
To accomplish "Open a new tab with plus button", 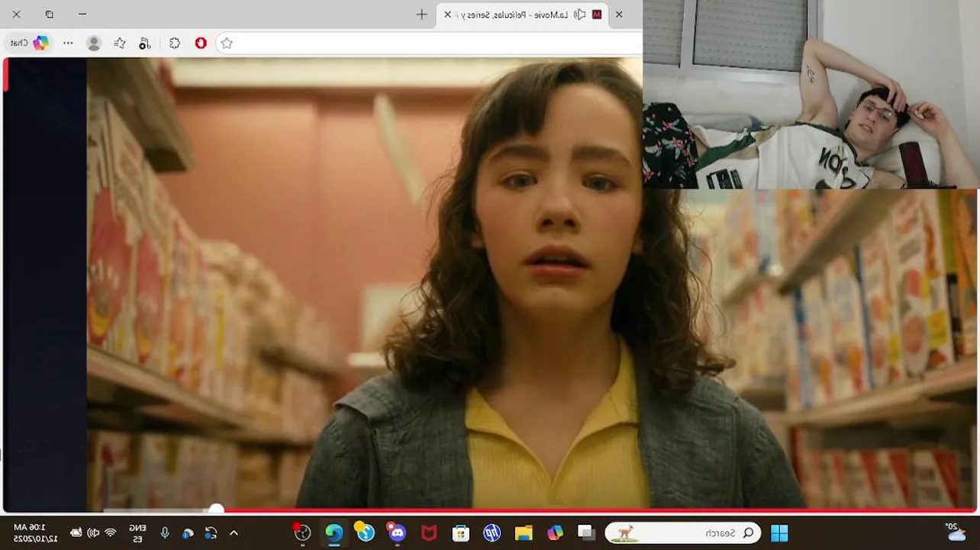I will (x=421, y=15).
